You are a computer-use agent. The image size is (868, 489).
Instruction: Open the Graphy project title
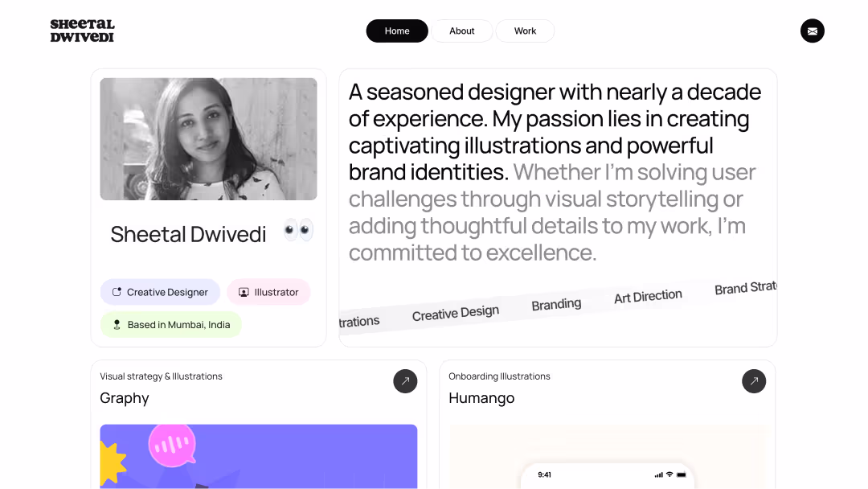click(125, 398)
